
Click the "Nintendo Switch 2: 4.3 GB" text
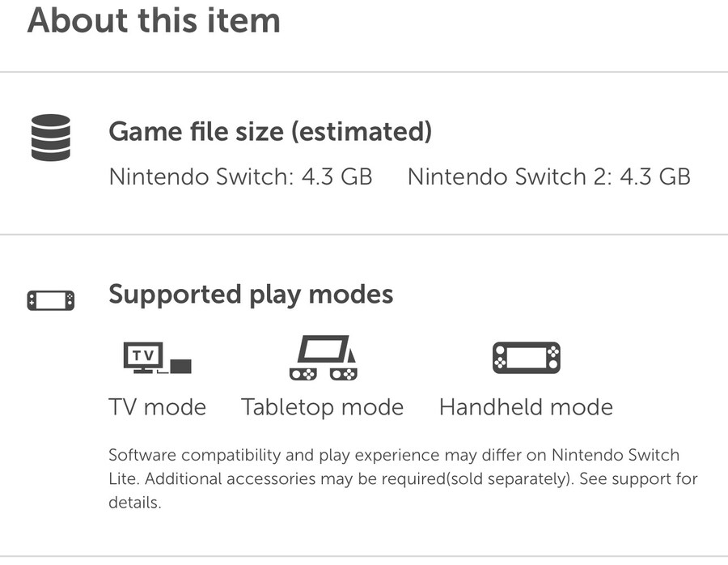click(548, 176)
